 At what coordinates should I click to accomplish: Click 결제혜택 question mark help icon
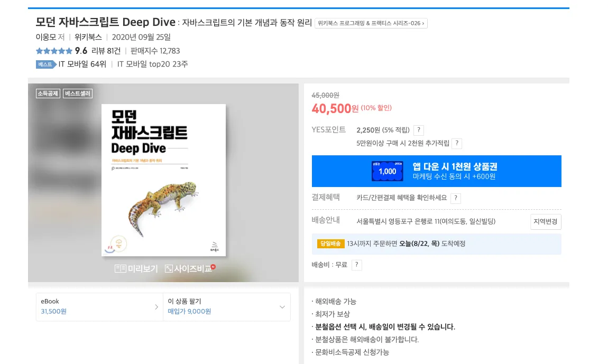point(456,198)
